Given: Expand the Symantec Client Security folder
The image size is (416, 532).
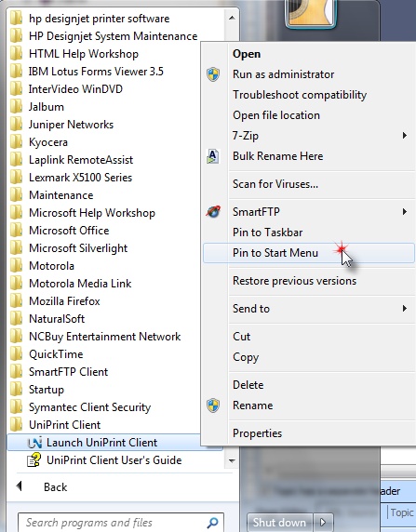Looking at the screenshot, I should click(x=89, y=407).
